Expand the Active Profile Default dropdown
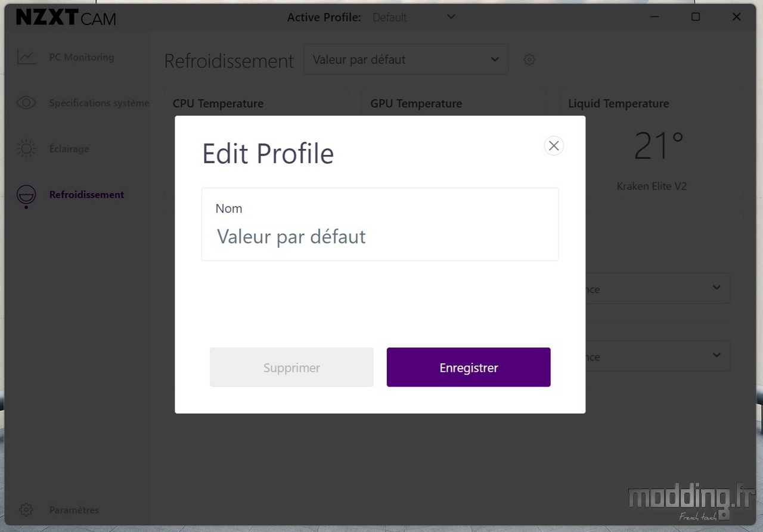The width and height of the screenshot is (763, 532). 414,17
